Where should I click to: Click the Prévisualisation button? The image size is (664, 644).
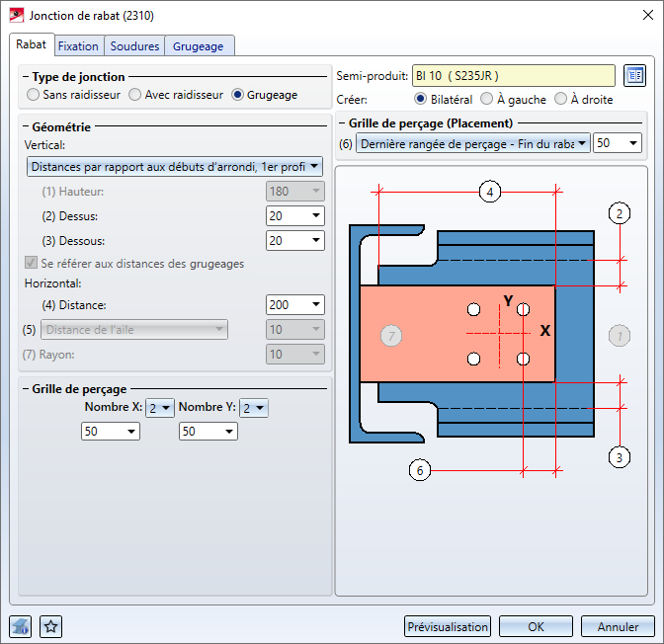click(448, 626)
